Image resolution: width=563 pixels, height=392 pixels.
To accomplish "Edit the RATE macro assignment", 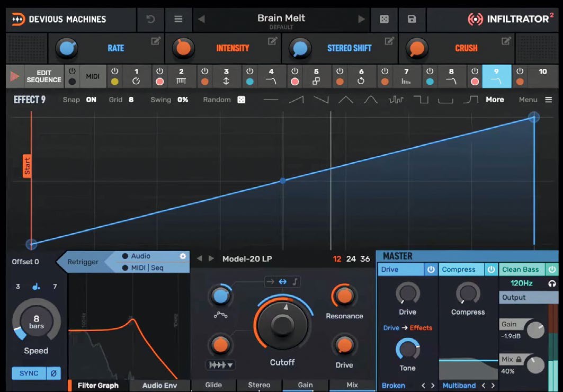I will point(156,41).
